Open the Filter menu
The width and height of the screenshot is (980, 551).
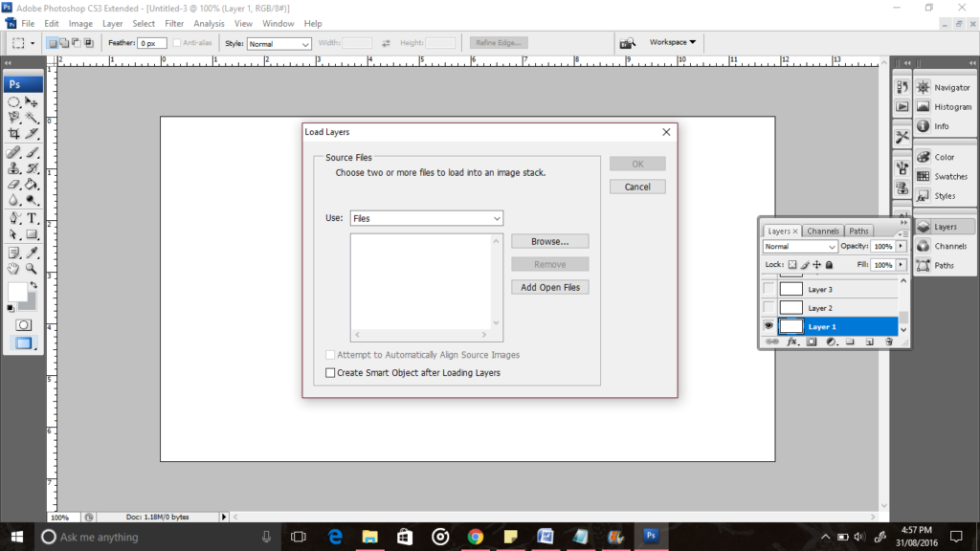coord(174,24)
